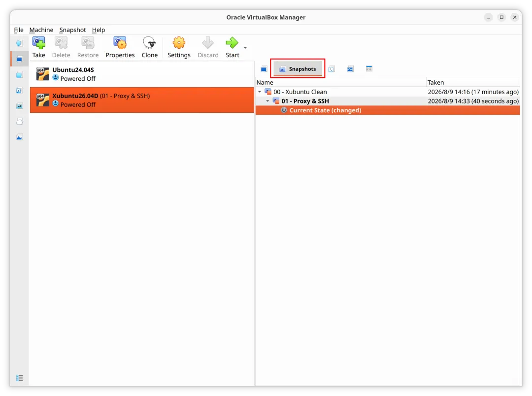The width and height of the screenshot is (532, 396).
Task: Switch to the Details monitor tab icon
Action: tap(264, 69)
